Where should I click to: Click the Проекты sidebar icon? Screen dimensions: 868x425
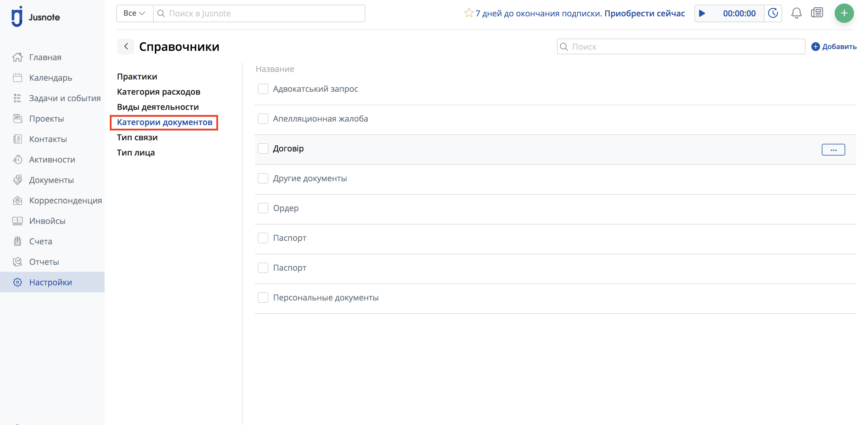18,119
